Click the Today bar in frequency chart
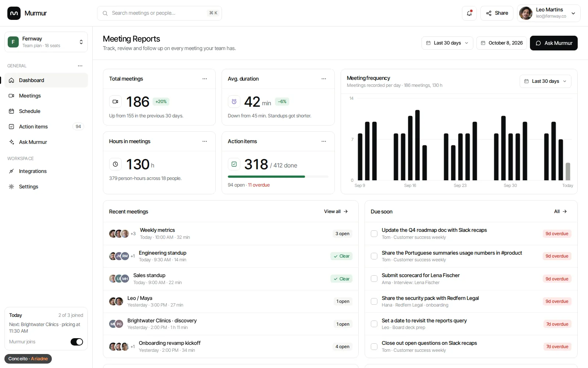588x368 pixels. [568, 171]
